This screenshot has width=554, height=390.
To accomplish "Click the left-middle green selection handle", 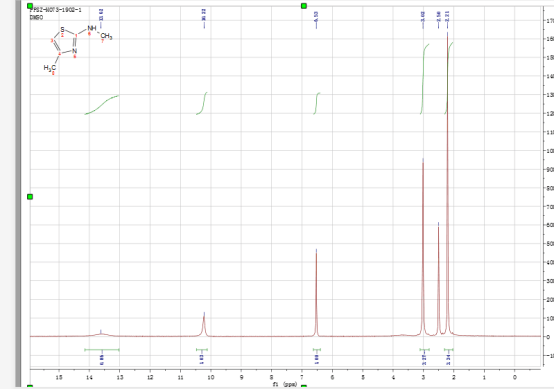I will (30, 197).
